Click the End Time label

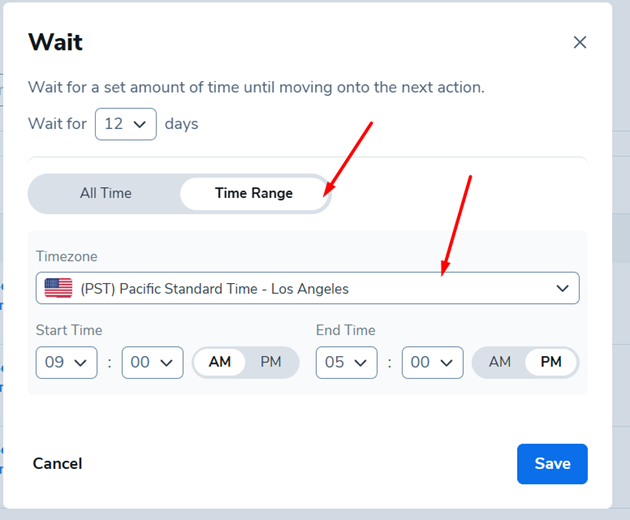(347, 330)
